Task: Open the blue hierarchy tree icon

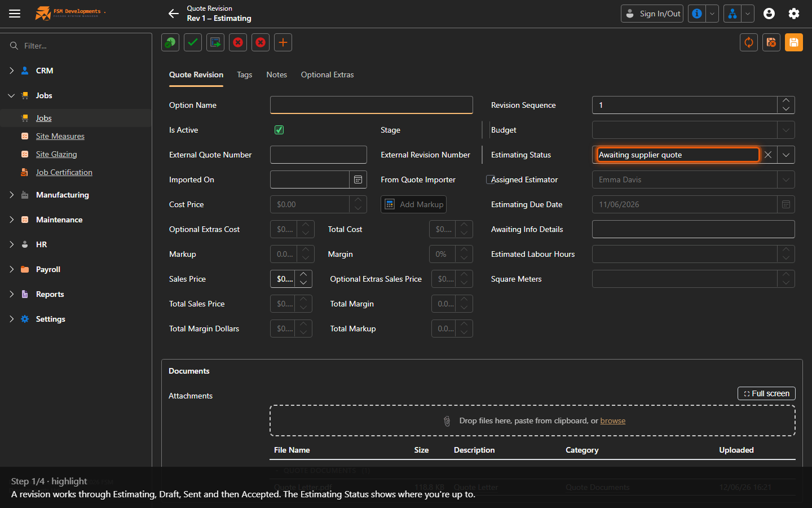Action: (732, 14)
